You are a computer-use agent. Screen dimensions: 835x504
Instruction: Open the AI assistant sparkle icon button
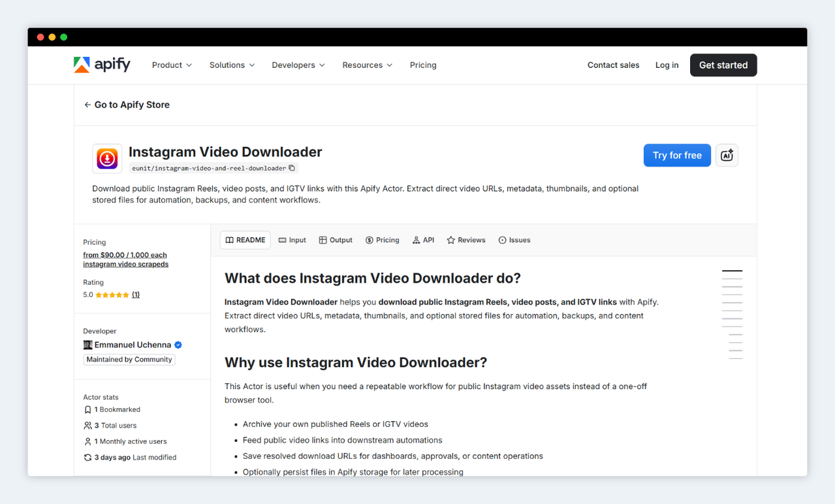click(727, 155)
